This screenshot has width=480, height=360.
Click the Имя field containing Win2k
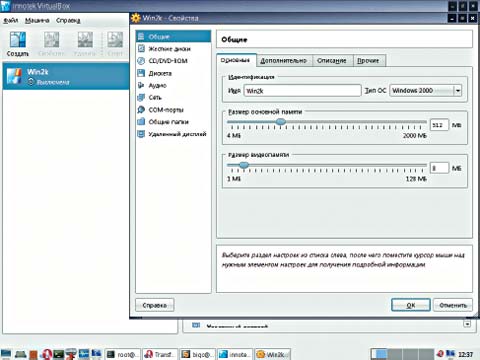pyautogui.click(x=302, y=91)
